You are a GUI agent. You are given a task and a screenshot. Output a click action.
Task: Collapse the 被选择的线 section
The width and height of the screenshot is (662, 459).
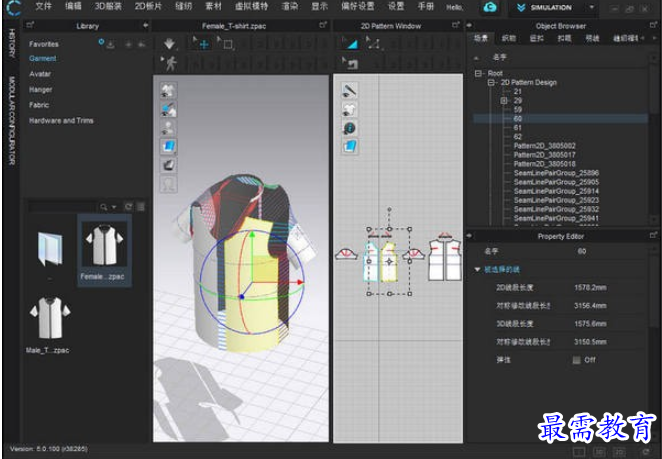click(x=477, y=269)
